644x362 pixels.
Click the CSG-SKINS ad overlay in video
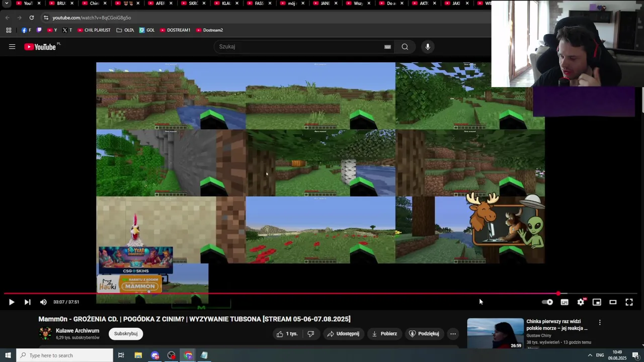[x=136, y=260]
